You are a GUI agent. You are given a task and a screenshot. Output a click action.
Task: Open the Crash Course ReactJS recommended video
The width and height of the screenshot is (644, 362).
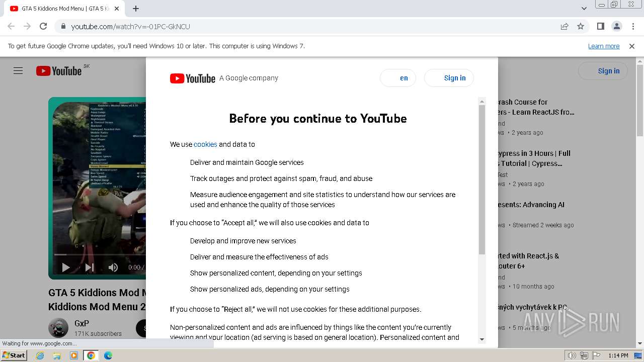(x=536, y=107)
